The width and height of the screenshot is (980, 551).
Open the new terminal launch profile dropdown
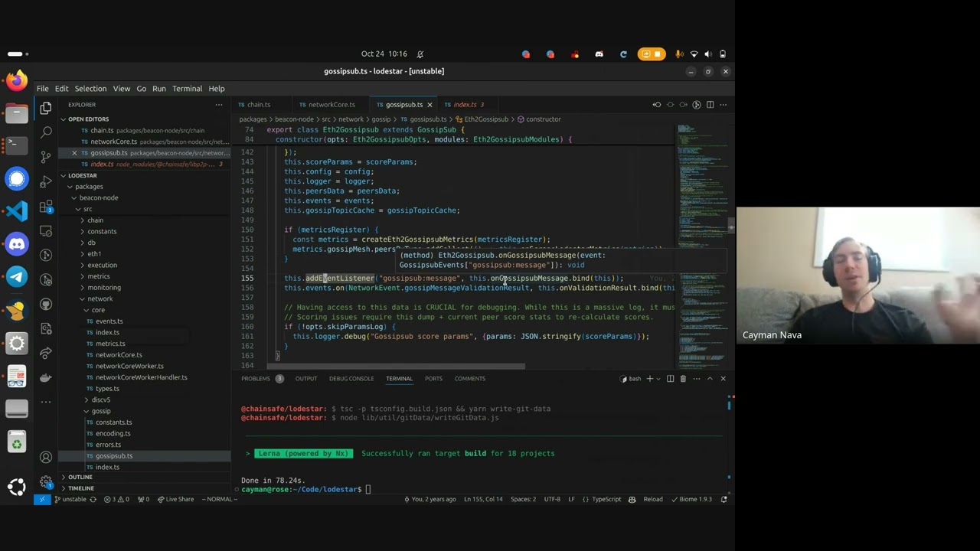click(x=658, y=378)
